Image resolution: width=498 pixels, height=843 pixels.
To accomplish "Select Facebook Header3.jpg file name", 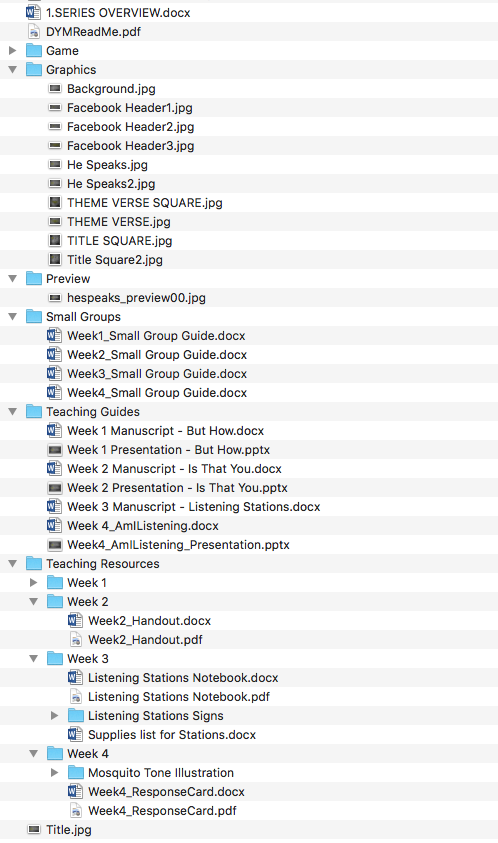I will 131,146.
